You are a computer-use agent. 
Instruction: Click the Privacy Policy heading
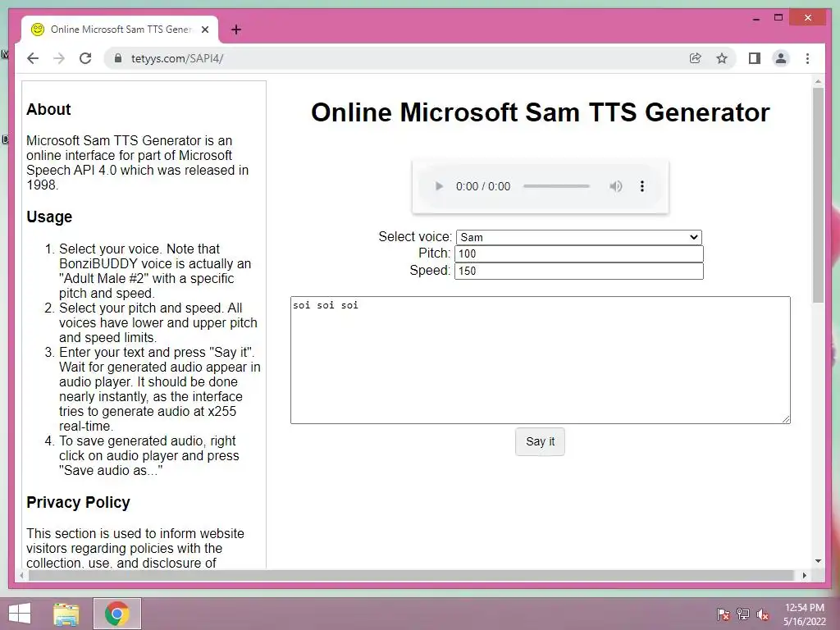[x=78, y=503]
